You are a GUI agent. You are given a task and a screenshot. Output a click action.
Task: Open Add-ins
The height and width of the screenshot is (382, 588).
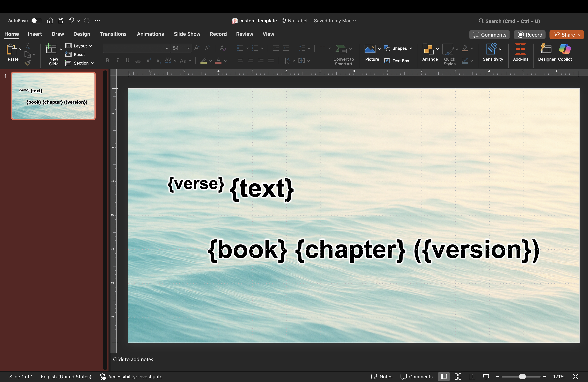coord(521,52)
